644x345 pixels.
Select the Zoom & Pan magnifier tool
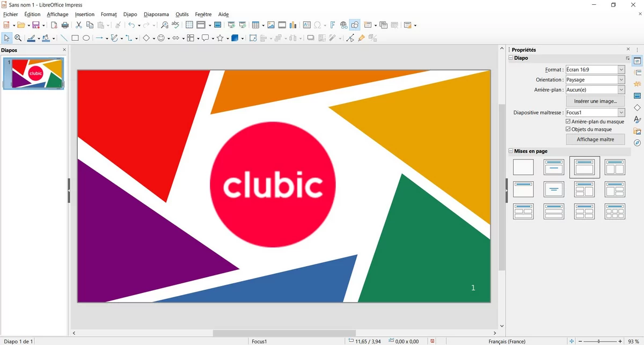pos(18,38)
